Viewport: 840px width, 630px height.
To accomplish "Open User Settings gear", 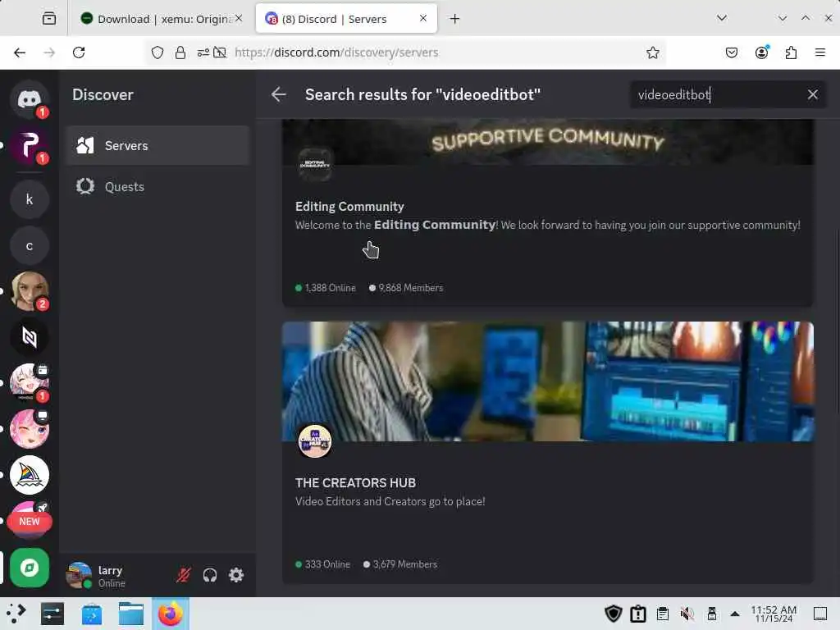I will [236, 575].
